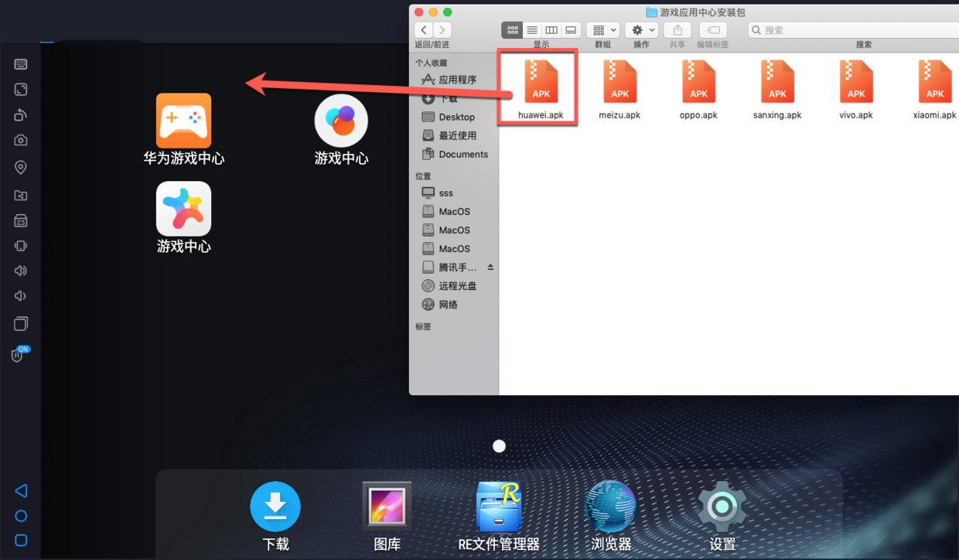The width and height of the screenshot is (959, 560).
Task: Open the 华为游戏中心 app
Action: tap(184, 129)
